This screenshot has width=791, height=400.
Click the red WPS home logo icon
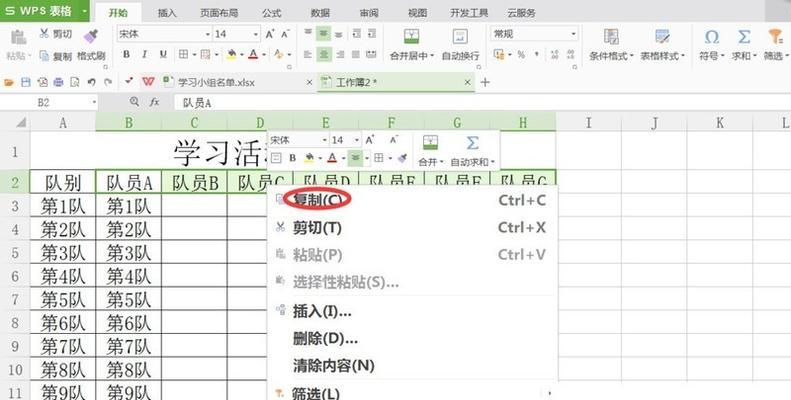tap(148, 82)
